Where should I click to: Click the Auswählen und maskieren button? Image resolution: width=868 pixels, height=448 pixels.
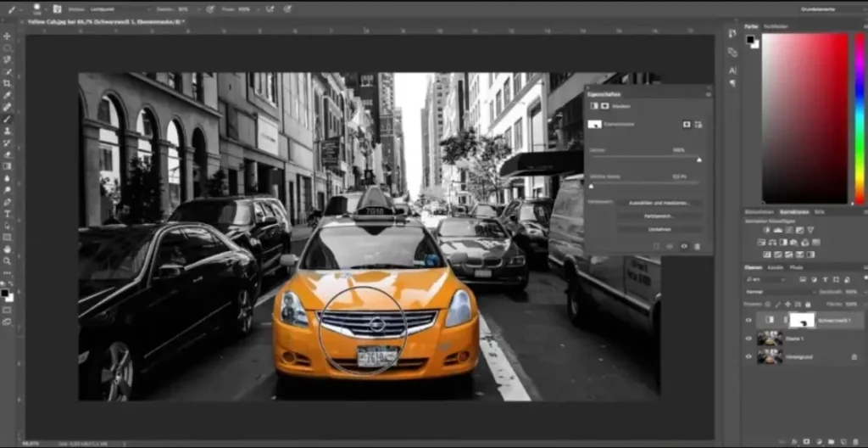pyautogui.click(x=659, y=203)
